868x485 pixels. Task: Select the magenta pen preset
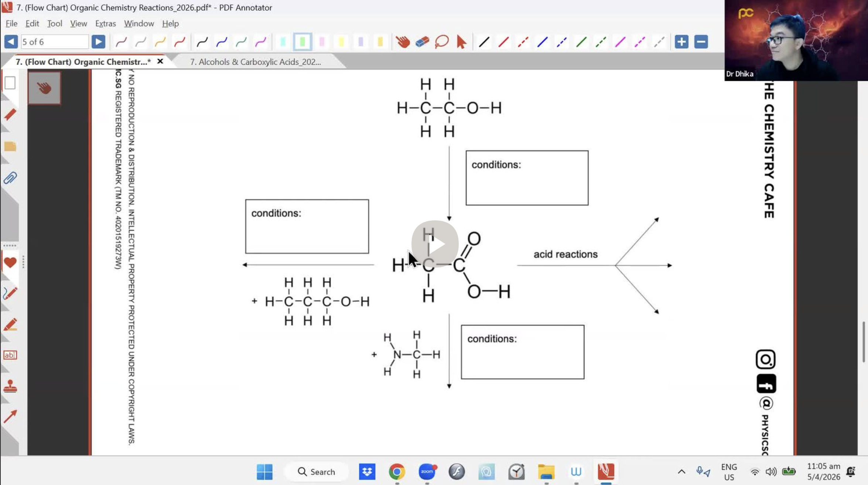pyautogui.click(x=261, y=42)
